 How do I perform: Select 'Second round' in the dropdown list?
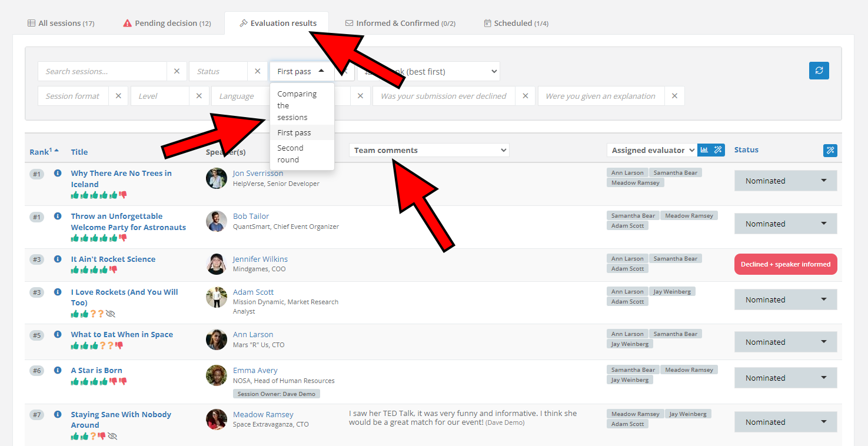click(x=291, y=154)
